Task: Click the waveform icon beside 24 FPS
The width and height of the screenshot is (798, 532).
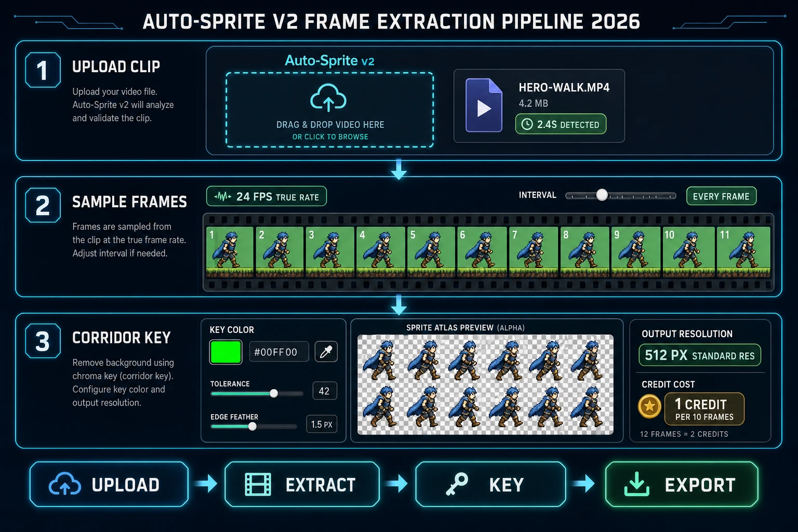Action: 223,196
